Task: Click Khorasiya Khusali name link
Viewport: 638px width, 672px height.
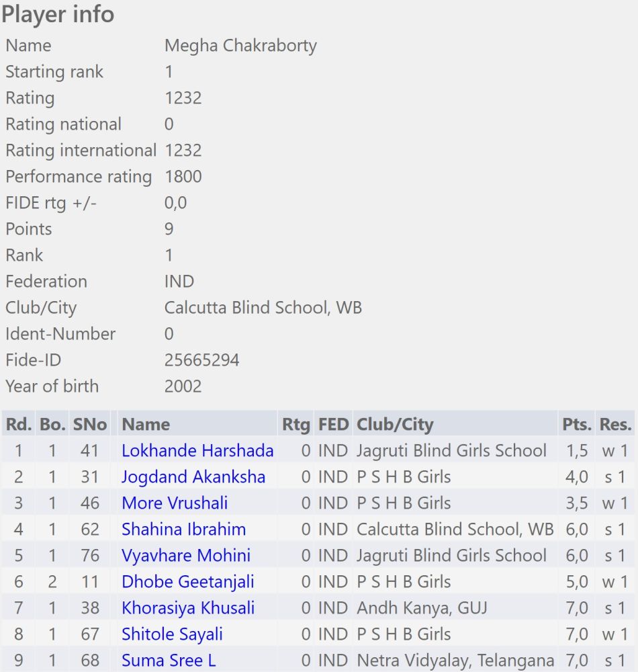Action: [188, 607]
